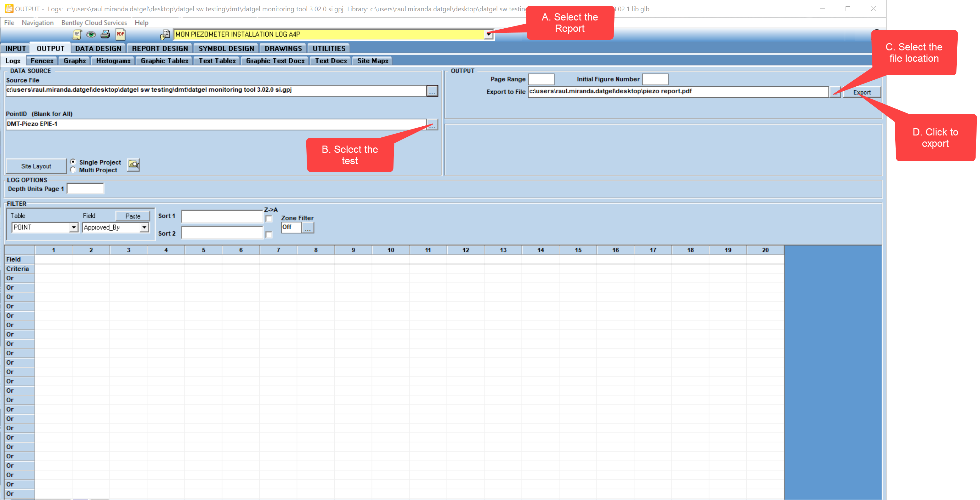The width and height of the screenshot is (980, 500).
Task: Click the project search icon beside Single Project
Action: (133, 164)
